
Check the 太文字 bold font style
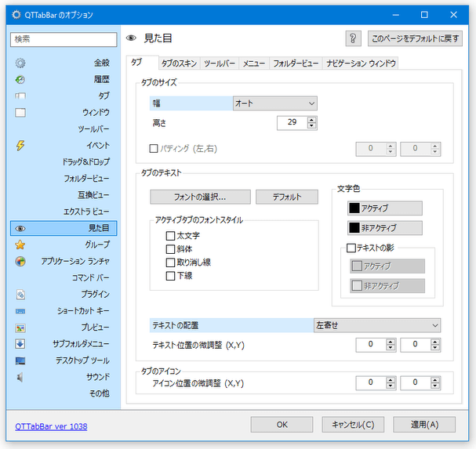170,236
